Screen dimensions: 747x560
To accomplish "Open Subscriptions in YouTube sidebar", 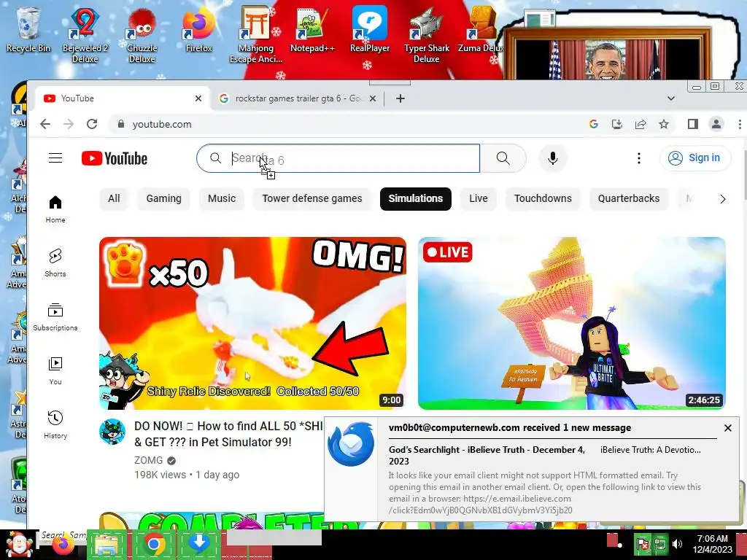I will point(55,317).
